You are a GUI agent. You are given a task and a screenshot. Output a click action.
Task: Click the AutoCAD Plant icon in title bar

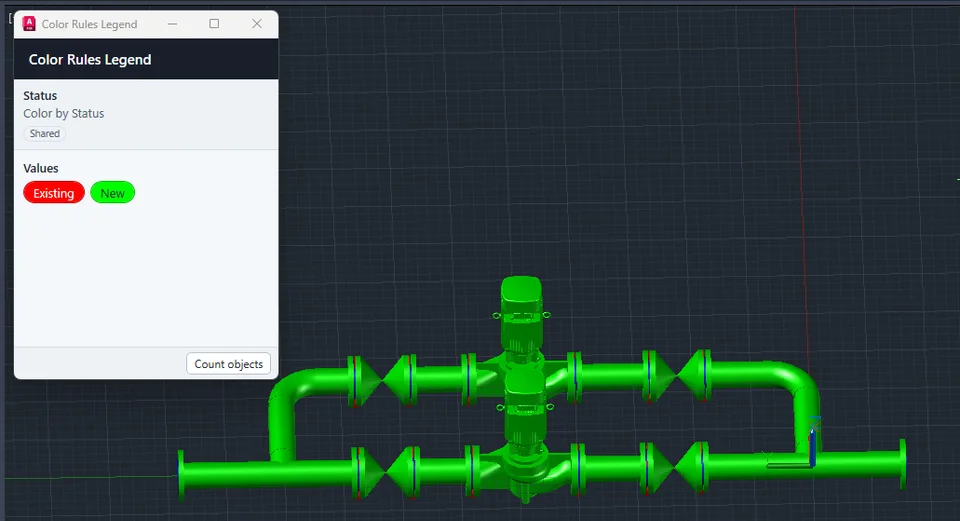pyautogui.click(x=29, y=24)
